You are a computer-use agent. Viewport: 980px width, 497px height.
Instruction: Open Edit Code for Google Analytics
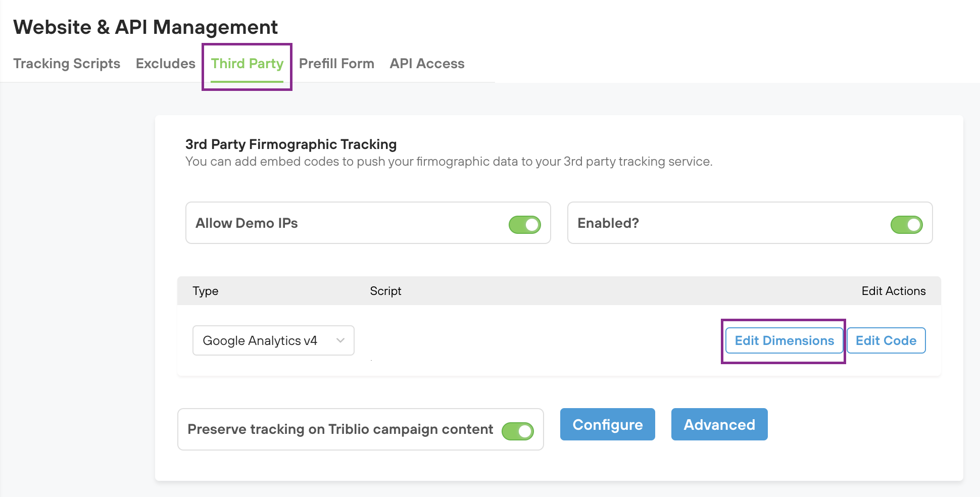(x=886, y=340)
